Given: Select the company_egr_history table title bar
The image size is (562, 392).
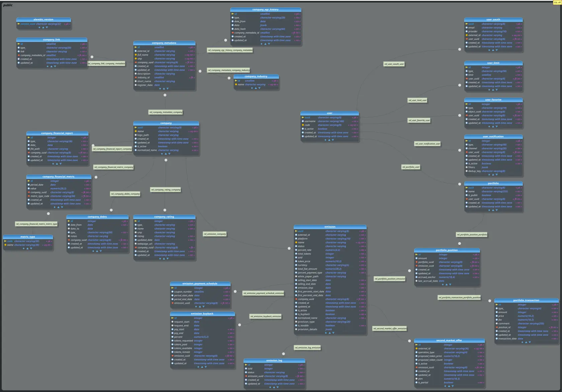Looking at the screenshot, I should [266, 9].
